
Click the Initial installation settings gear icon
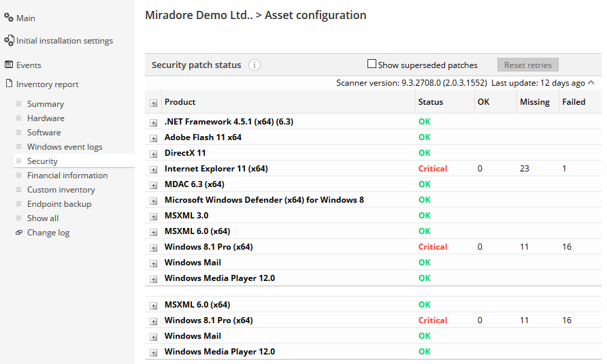point(9,40)
